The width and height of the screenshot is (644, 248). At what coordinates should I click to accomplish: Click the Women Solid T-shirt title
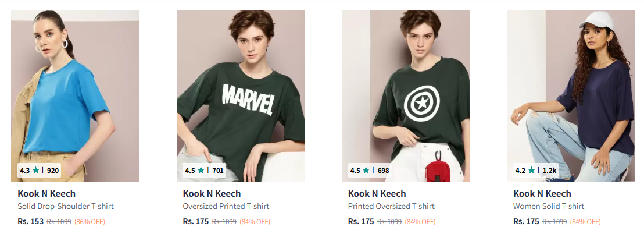coord(549,206)
